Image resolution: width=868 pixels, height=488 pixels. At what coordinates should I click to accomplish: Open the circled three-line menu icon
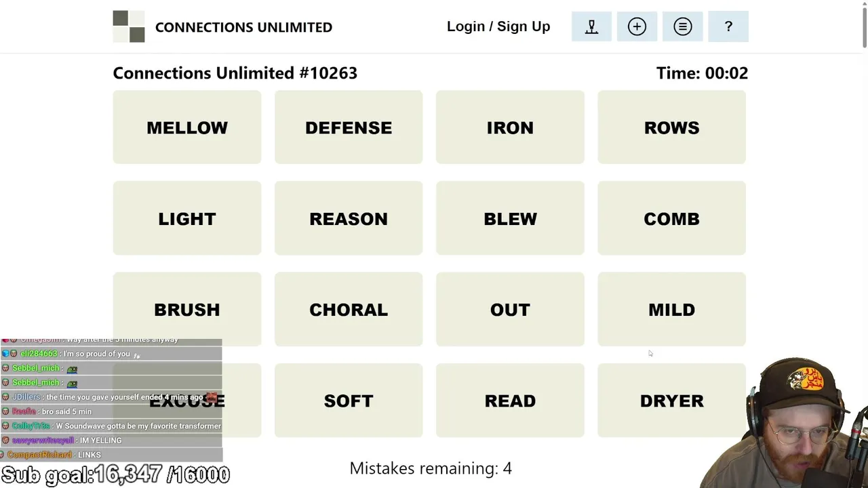pyautogui.click(x=682, y=26)
